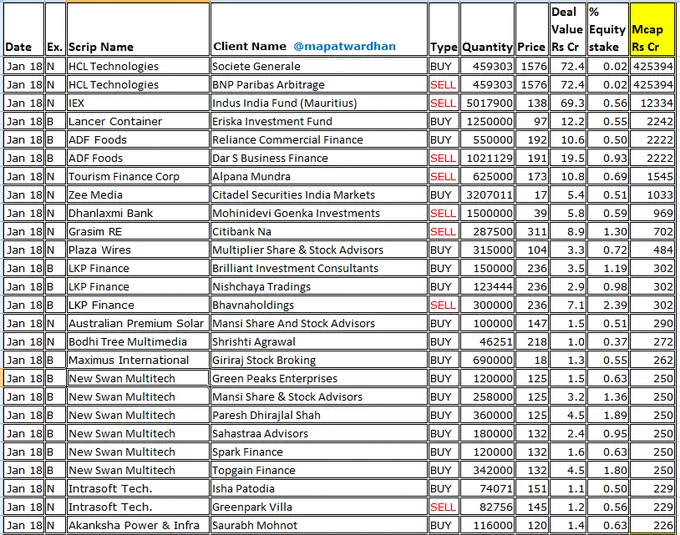Image resolution: width=680 pixels, height=535 pixels.
Task: Click Multiplier Share & Stock Advisors cell
Action: click(319, 250)
